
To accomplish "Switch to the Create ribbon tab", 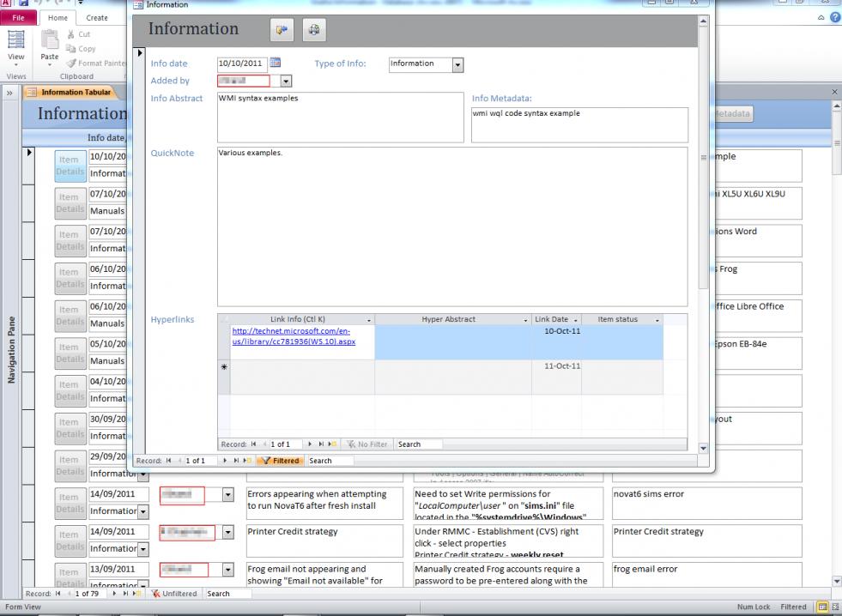I will pyautogui.click(x=97, y=18).
